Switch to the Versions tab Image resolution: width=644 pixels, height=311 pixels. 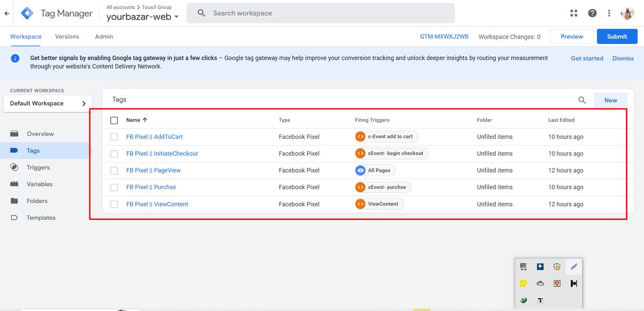[x=67, y=36]
